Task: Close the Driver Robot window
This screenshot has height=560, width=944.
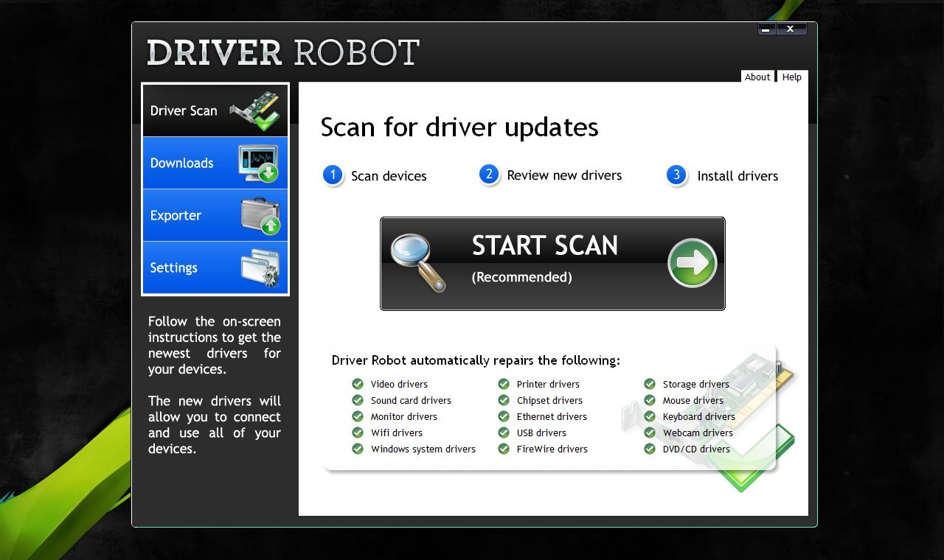Action: pyautogui.click(x=791, y=29)
